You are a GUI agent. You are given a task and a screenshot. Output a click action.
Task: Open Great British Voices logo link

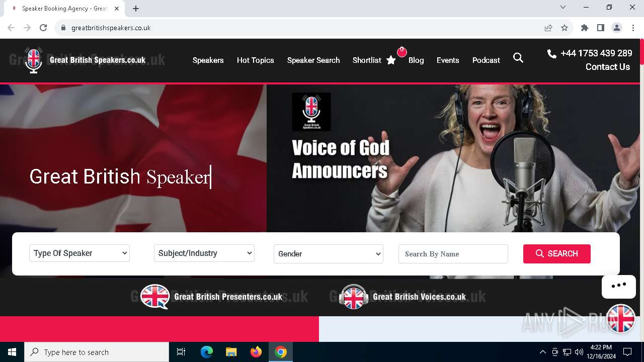coord(408,297)
